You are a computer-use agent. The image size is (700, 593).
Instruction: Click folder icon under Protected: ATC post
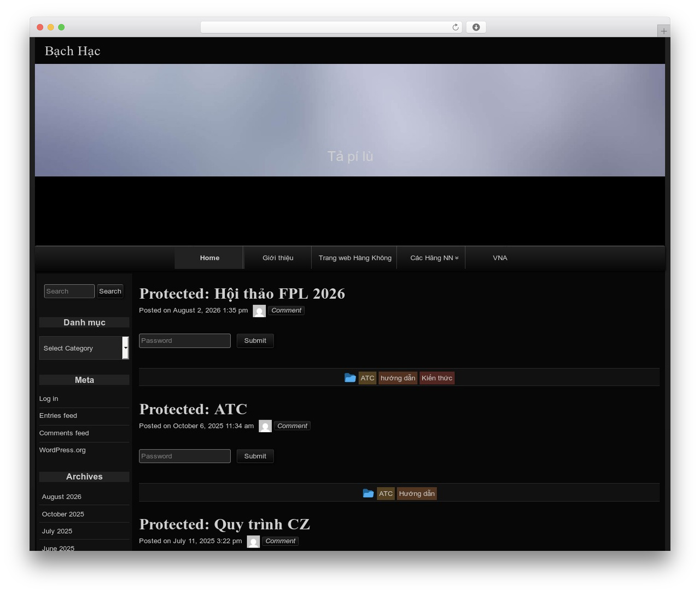click(368, 493)
